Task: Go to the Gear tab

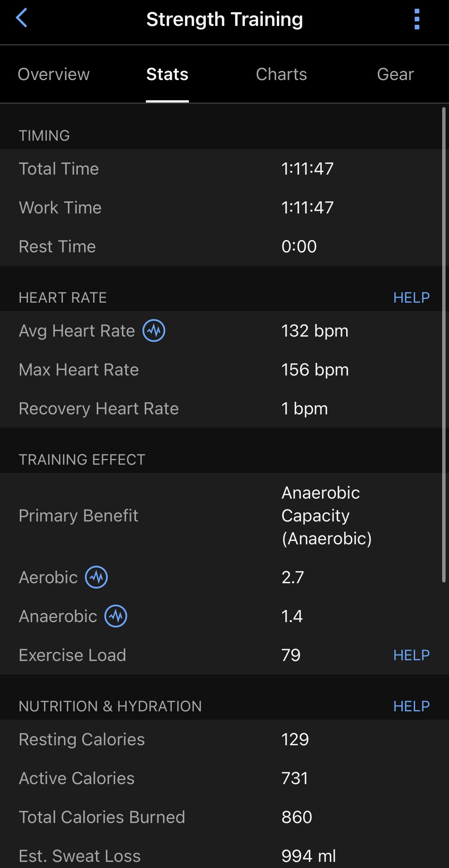Action: (395, 74)
